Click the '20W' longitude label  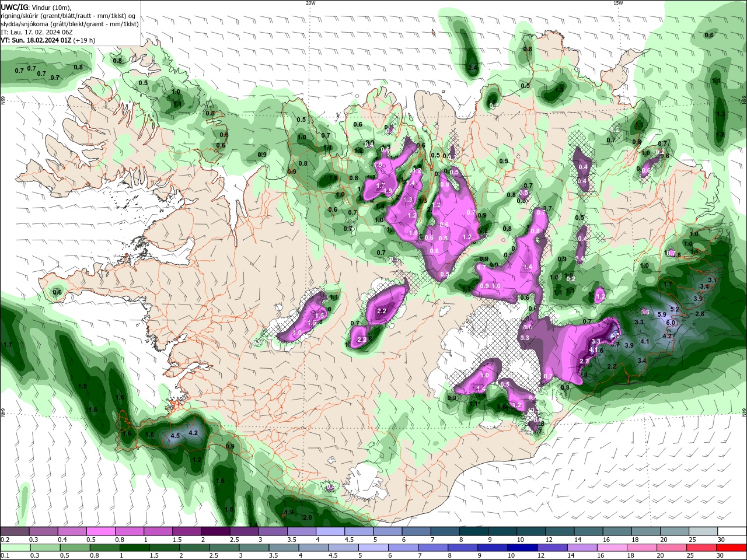[310, 3]
